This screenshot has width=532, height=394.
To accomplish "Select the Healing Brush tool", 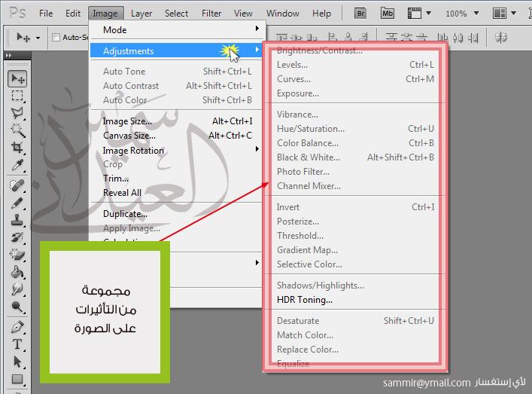I will (17, 185).
